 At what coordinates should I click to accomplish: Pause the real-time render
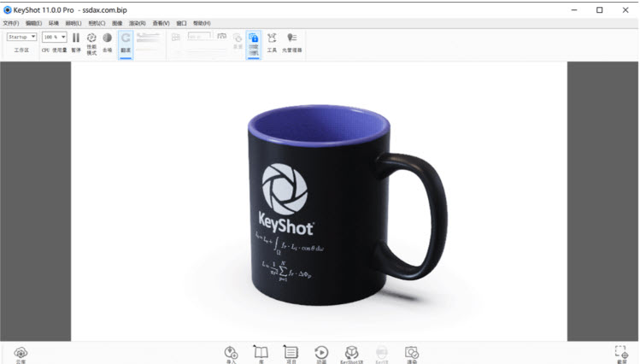pyautogui.click(x=76, y=38)
